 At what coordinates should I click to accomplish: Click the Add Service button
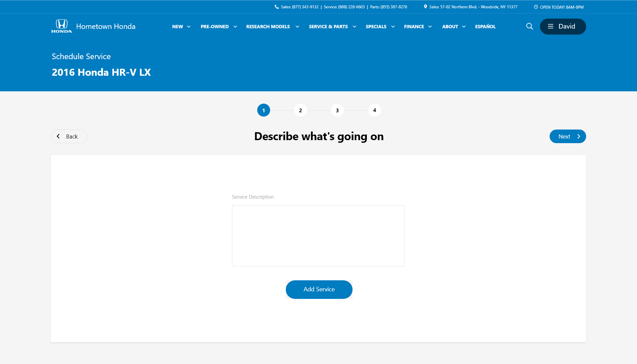click(319, 289)
